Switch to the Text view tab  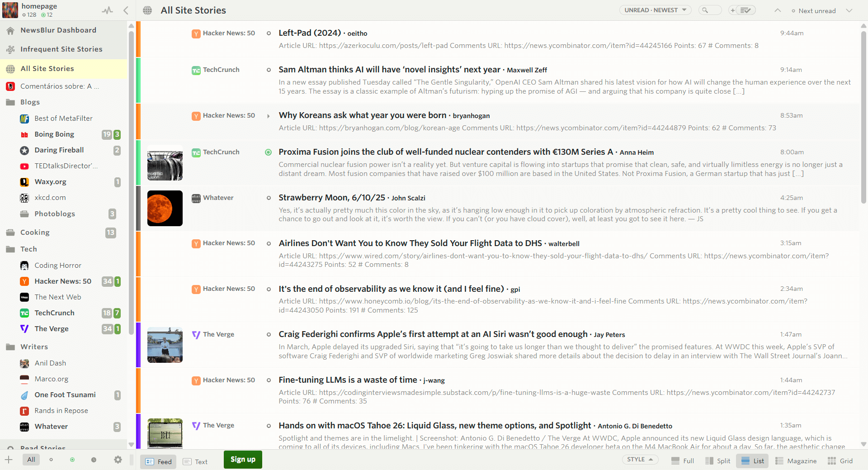coord(196,461)
